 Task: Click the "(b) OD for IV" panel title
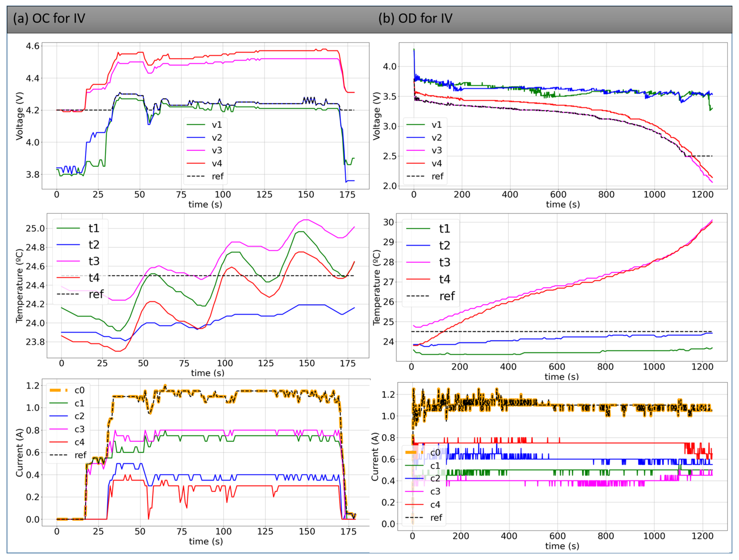[x=415, y=18]
